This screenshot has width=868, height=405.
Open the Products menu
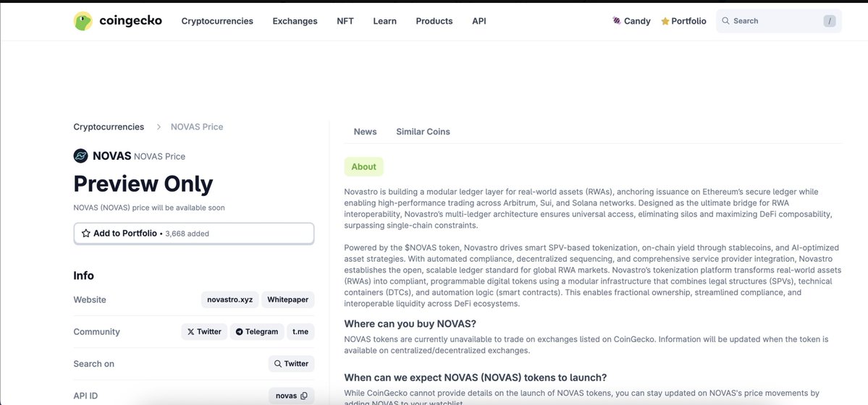(434, 21)
